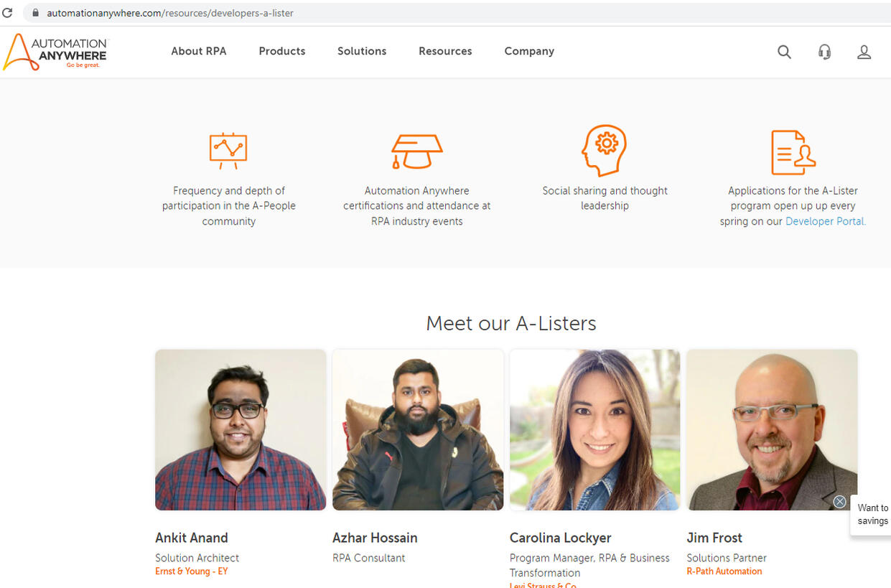Screen dimensions: 891x588
Task: Dismiss the 'Want to savings' popup
Action: click(839, 502)
